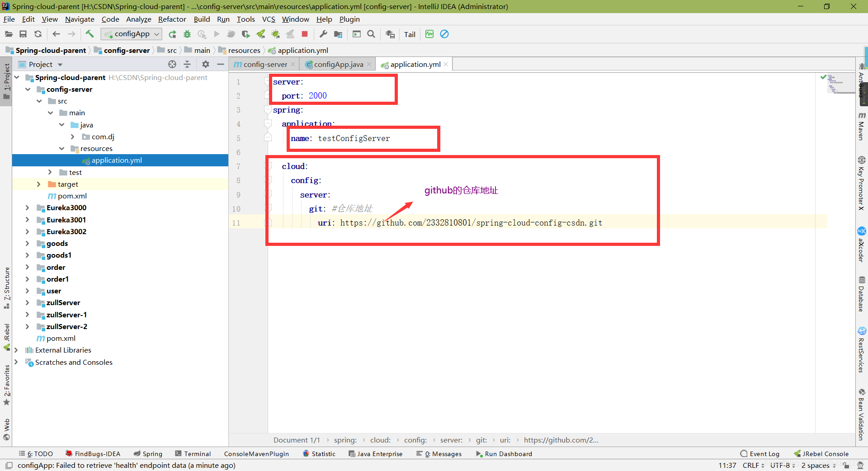Toggle the JRebel left side panel
This screenshot has width=868, height=471.
(6, 337)
